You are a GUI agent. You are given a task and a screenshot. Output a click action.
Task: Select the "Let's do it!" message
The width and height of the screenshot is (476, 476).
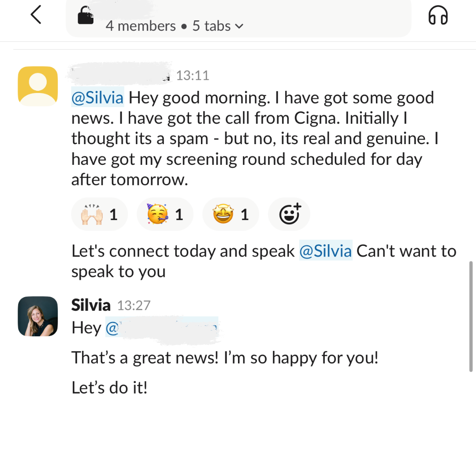[x=109, y=388]
